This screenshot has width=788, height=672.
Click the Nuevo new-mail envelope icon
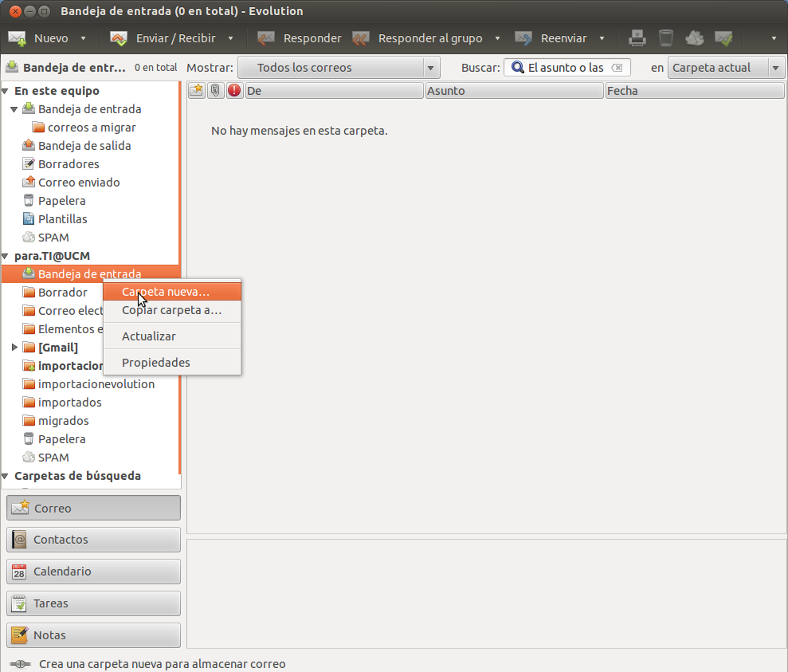point(18,39)
